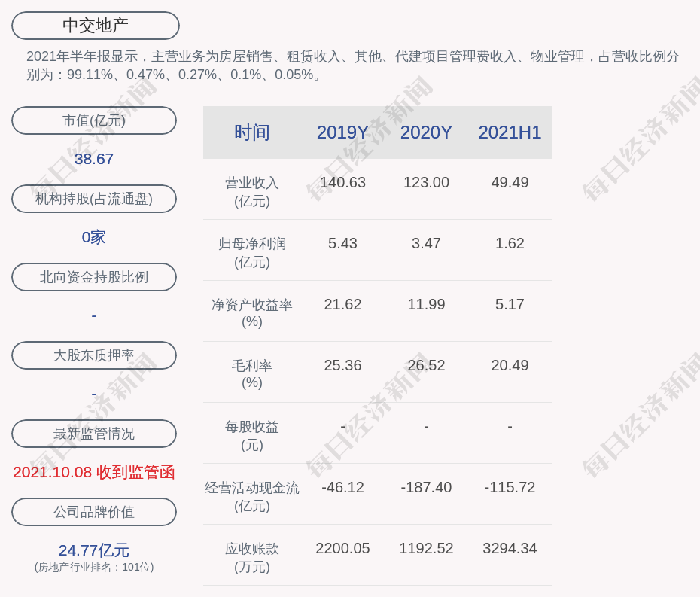
Task: Select net profit value 3.47
Action: click(x=426, y=243)
